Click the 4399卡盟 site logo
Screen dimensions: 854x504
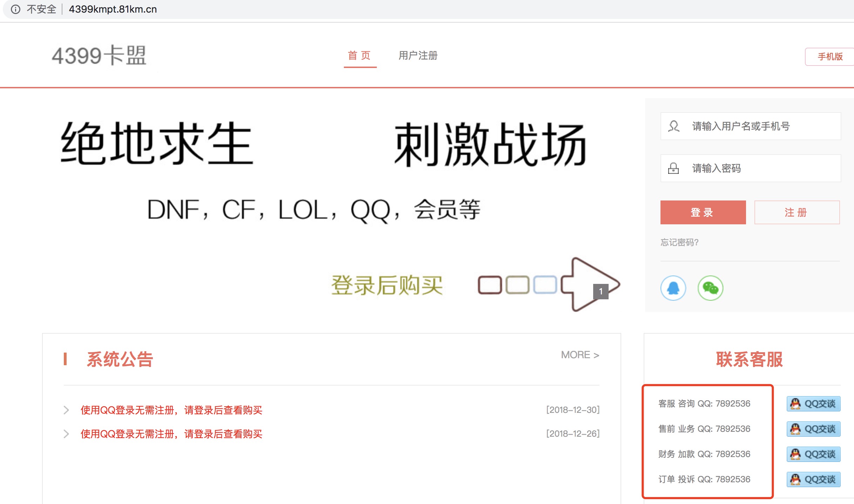pyautogui.click(x=99, y=55)
